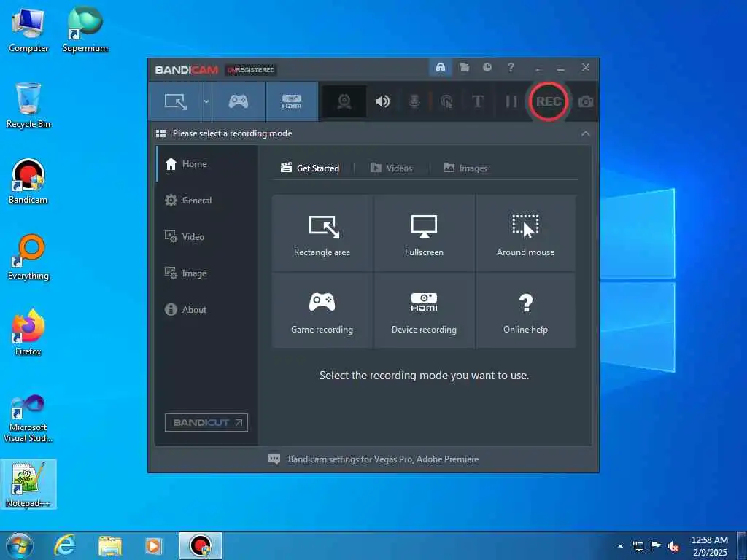Launch Internet Explorer from the taskbar
Image resolution: width=747 pixels, height=560 pixels.
[65, 545]
